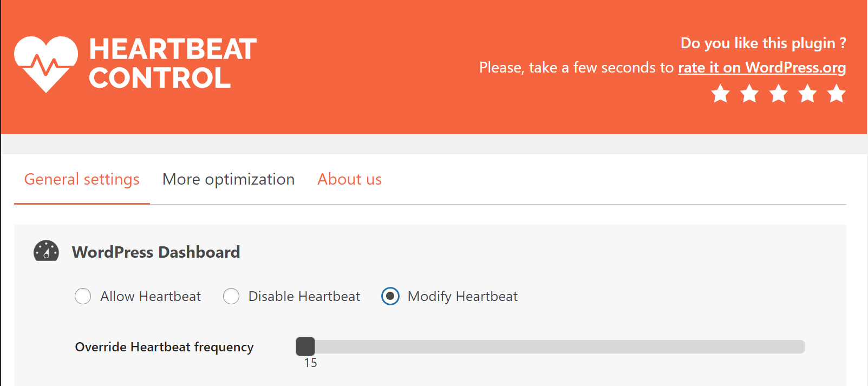Screen dimensions: 868x386
Task: Click the middle rating star
Action: [778, 94]
